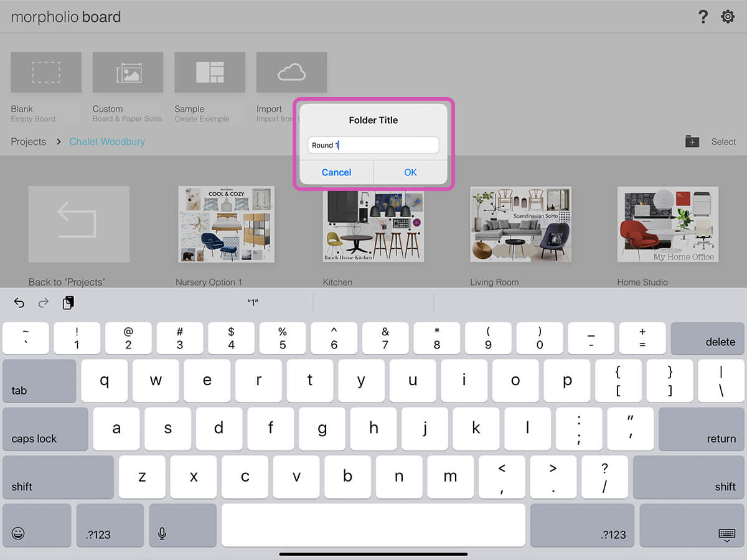Tap the microphone dictation key
Screen dimensions: 747x560
click(162, 533)
